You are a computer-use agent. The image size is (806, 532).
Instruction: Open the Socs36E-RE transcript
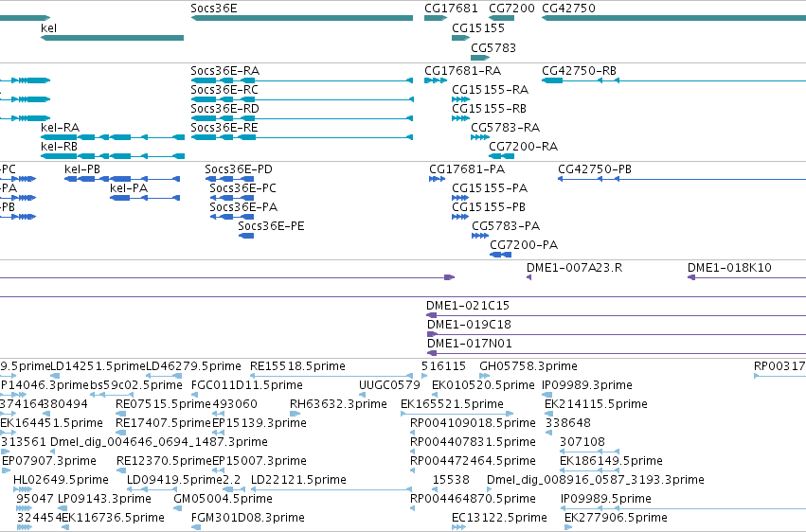click(x=302, y=137)
